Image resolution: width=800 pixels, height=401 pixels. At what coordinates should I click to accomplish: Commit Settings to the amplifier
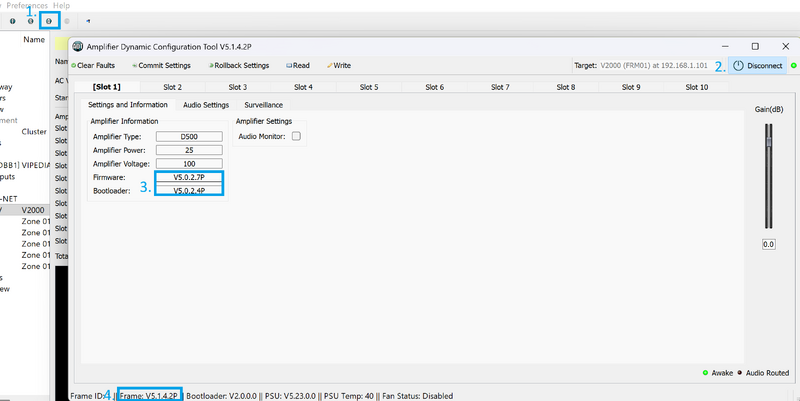pyautogui.click(x=161, y=65)
